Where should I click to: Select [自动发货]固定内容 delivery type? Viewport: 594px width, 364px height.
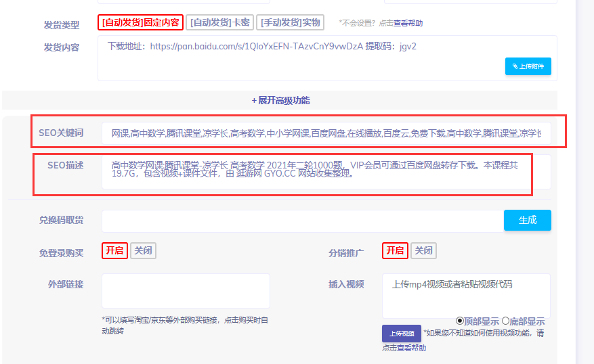pyautogui.click(x=140, y=22)
